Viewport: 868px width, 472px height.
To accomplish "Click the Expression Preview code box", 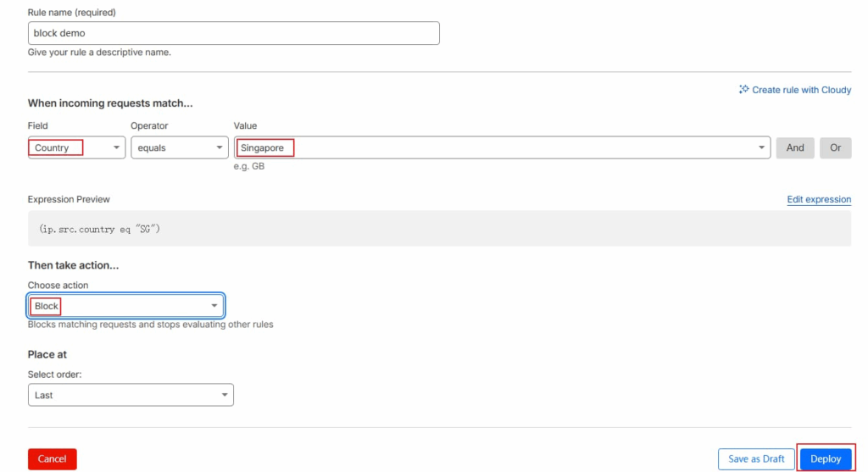I will click(439, 229).
